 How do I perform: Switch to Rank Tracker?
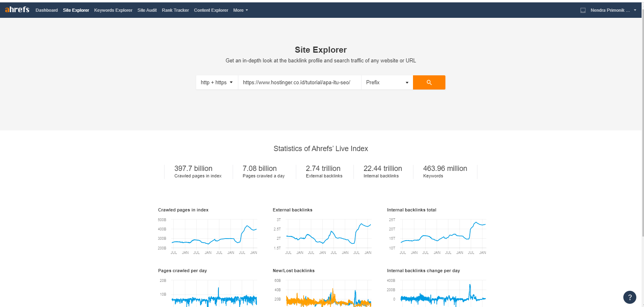[x=175, y=10]
